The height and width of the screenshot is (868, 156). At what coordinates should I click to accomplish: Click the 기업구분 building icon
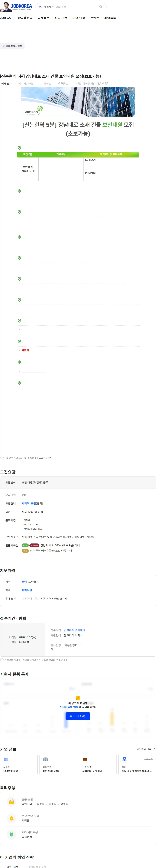click(45, 759)
